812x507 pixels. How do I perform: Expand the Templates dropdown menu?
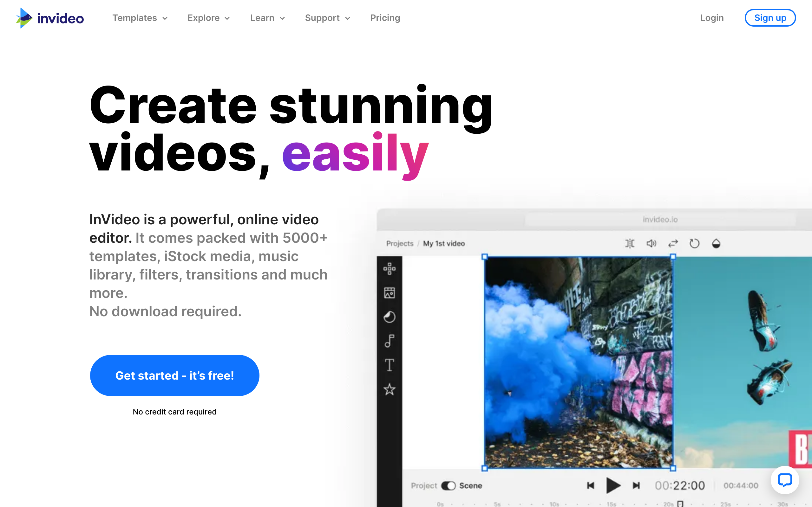coord(140,18)
